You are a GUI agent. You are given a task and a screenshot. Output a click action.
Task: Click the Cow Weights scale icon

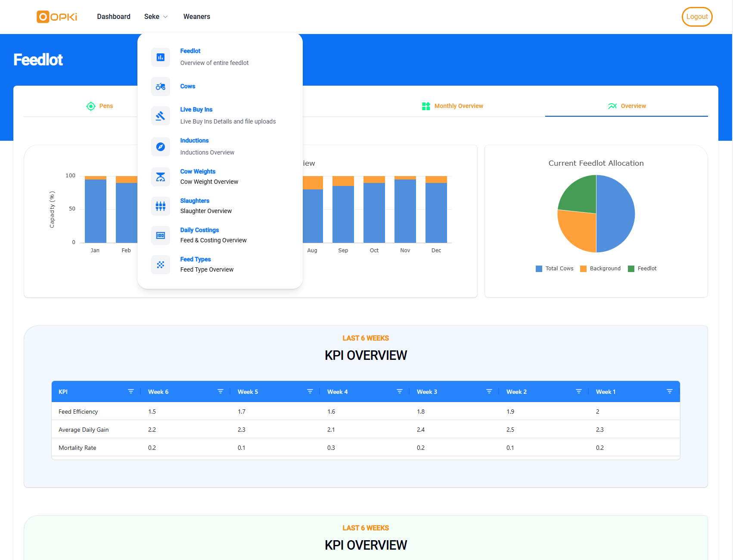click(160, 177)
